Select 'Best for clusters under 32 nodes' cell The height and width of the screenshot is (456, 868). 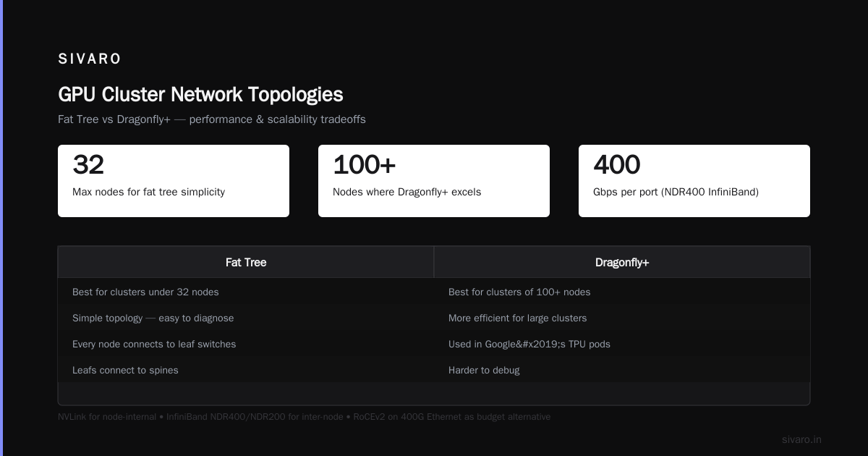point(246,292)
